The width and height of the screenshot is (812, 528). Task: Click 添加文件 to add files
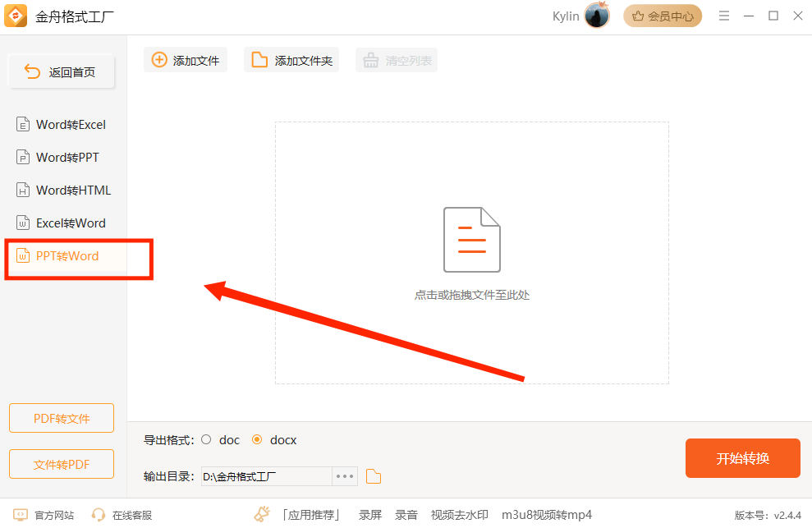(186, 60)
